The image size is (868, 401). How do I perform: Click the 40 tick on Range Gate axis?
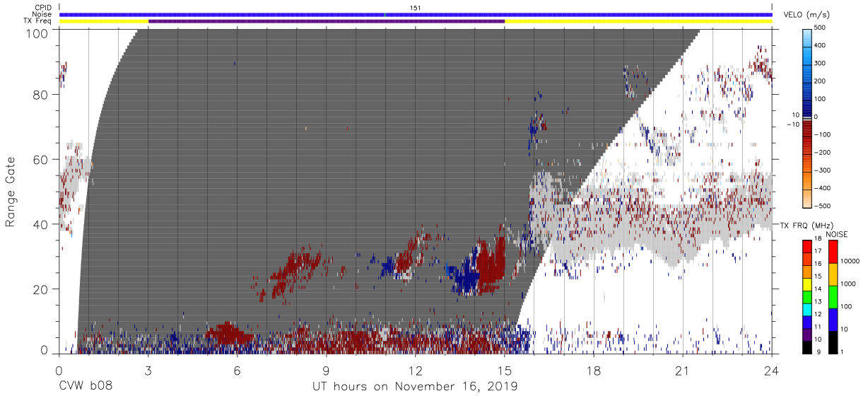[42, 224]
